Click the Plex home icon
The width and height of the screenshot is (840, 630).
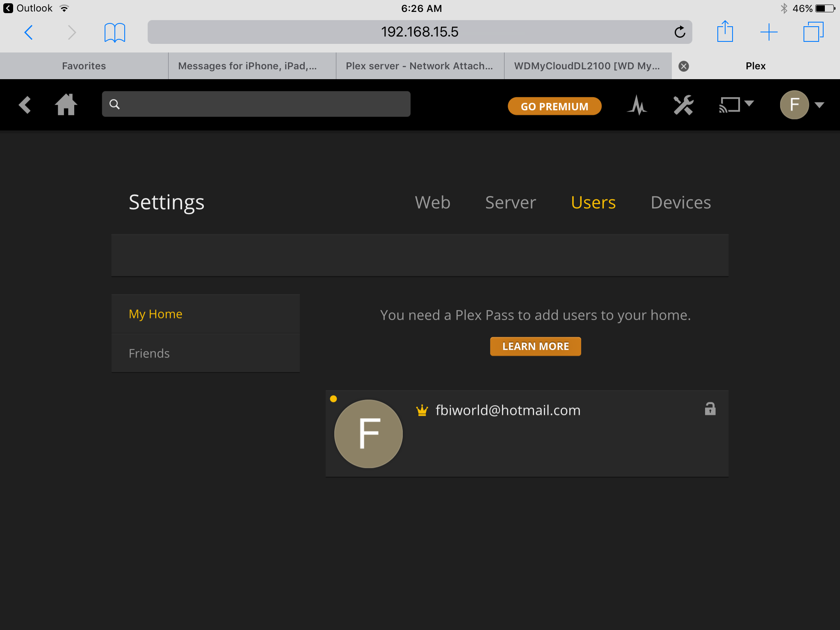[x=66, y=105]
